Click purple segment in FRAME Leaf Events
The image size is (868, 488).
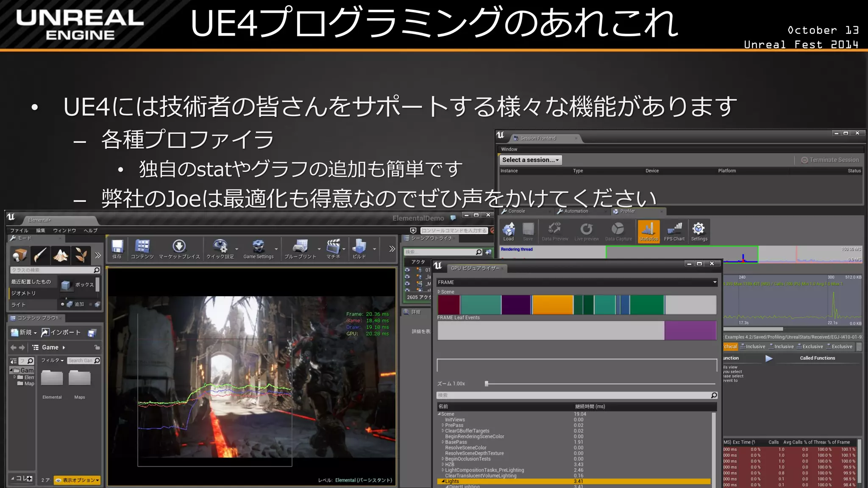(690, 330)
